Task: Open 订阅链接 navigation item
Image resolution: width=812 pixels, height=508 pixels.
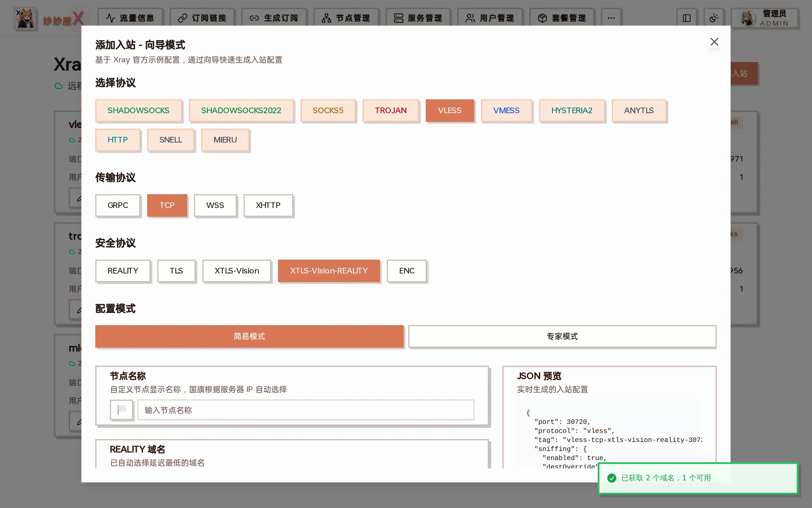Action: point(202,18)
